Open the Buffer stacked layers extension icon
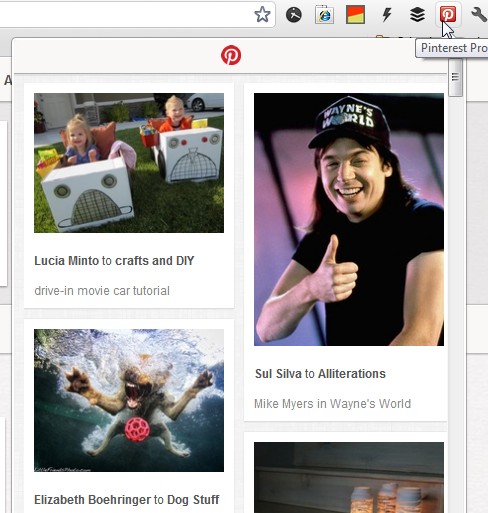Screen dimensions: 488x513 pos(417,15)
